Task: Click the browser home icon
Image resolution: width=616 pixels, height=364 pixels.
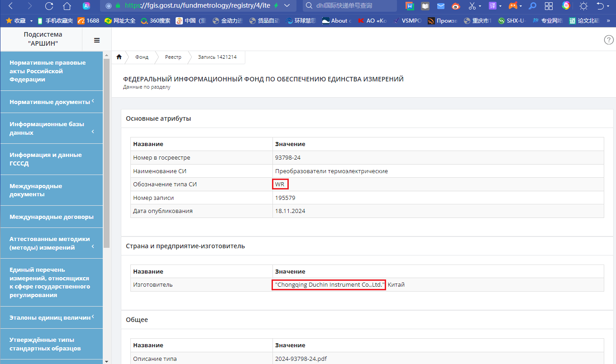Action: [x=67, y=6]
